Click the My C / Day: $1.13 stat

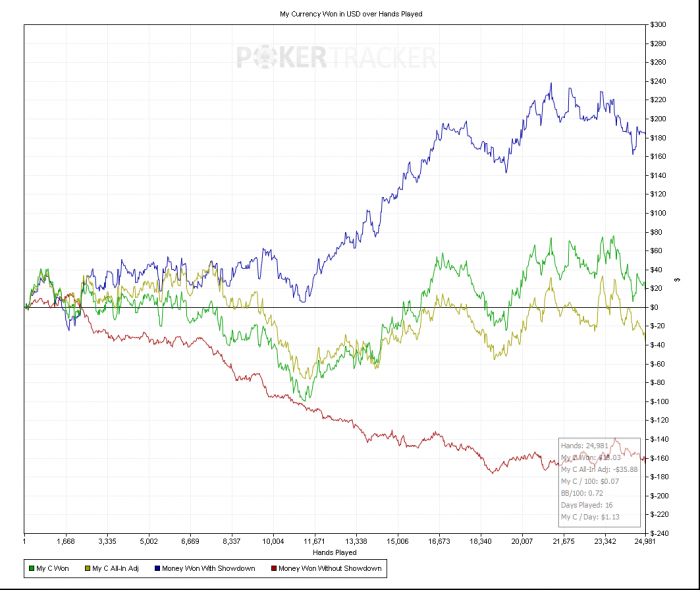[x=590, y=517]
